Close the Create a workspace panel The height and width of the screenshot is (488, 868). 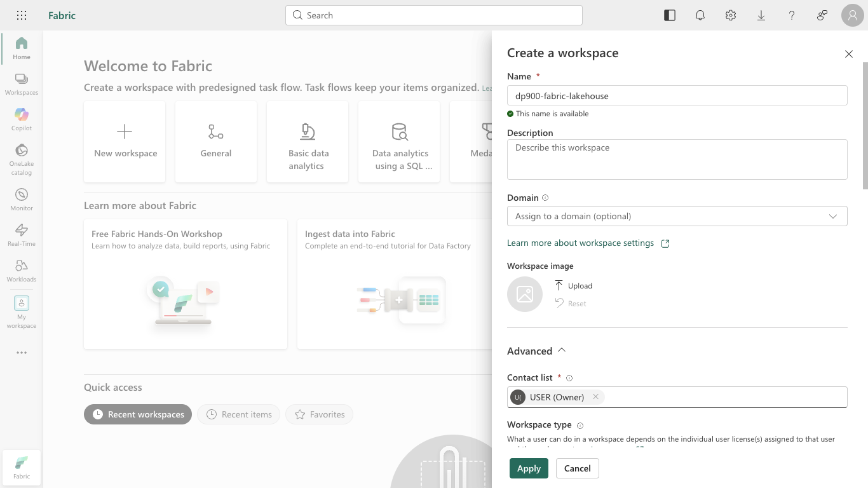[x=849, y=54]
